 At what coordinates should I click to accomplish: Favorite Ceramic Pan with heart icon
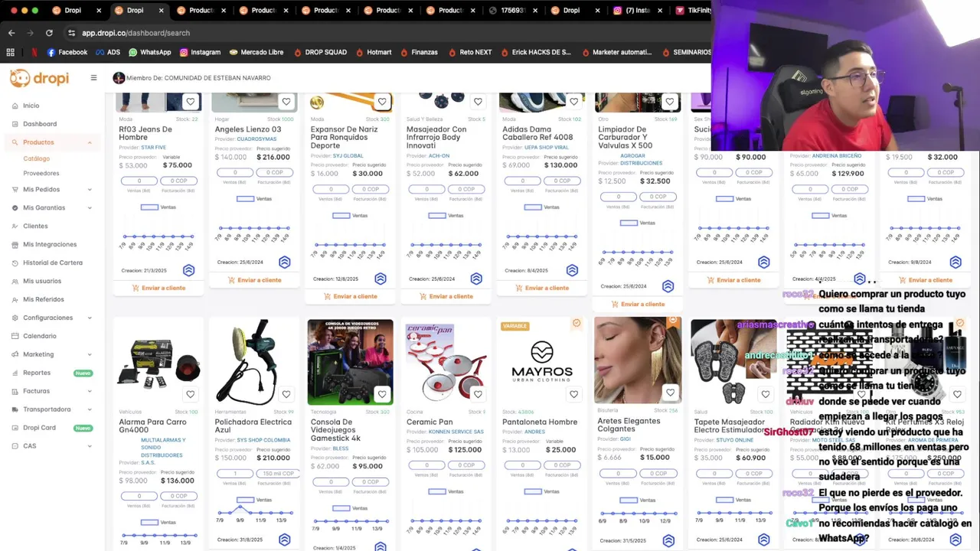pos(478,395)
